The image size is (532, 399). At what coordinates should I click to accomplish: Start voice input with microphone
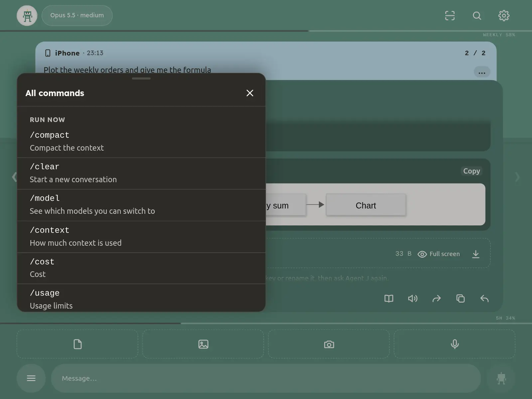[x=455, y=344]
